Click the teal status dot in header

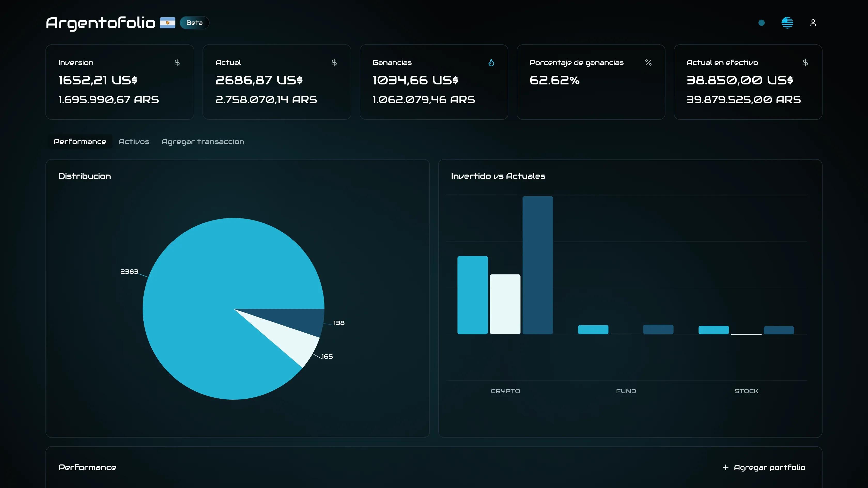[x=761, y=22]
